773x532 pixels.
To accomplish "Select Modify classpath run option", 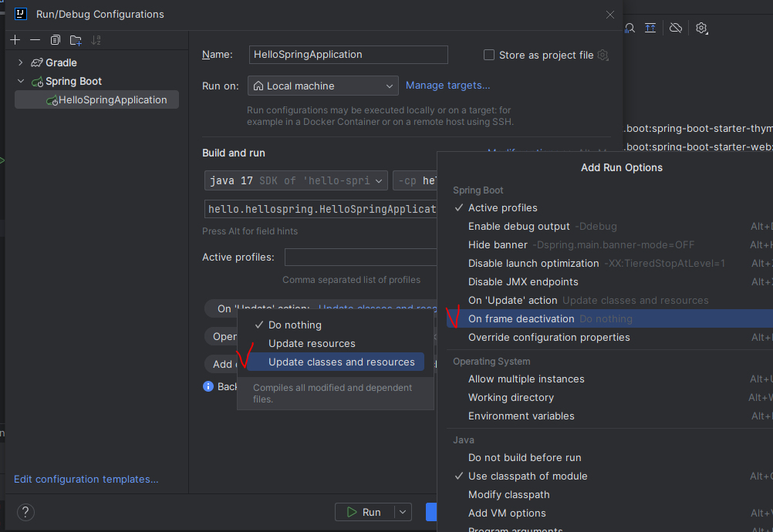I will 609,494.
